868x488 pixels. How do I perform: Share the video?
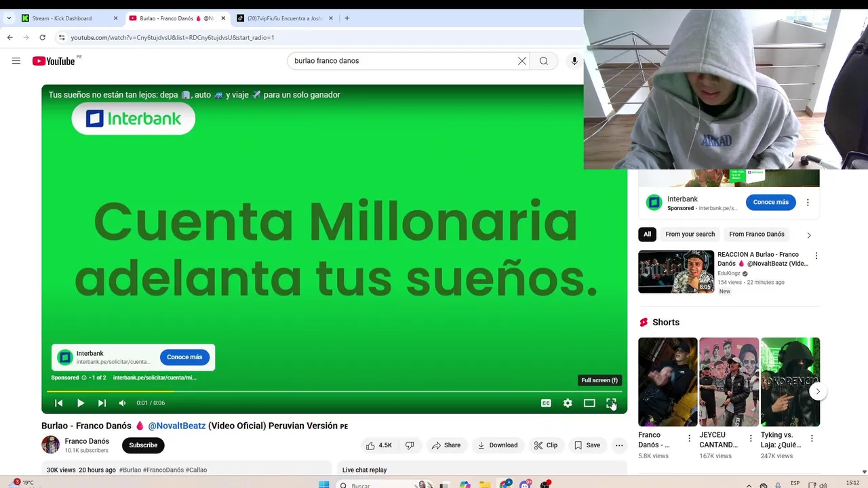[x=446, y=445]
